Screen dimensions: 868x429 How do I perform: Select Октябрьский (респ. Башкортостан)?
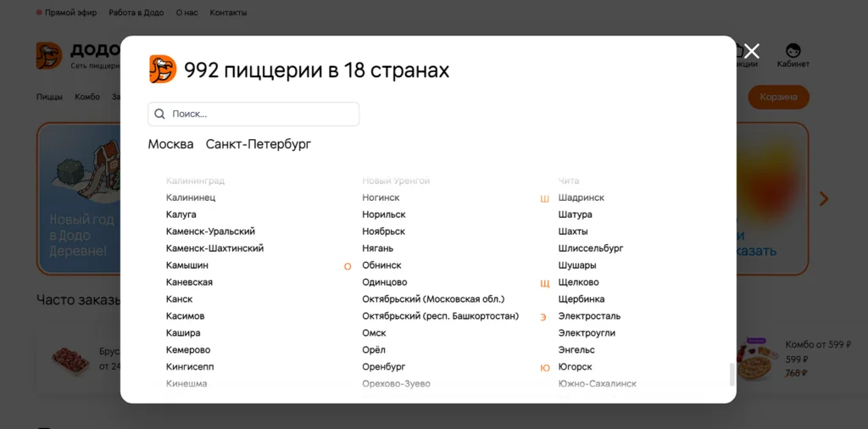(x=441, y=316)
